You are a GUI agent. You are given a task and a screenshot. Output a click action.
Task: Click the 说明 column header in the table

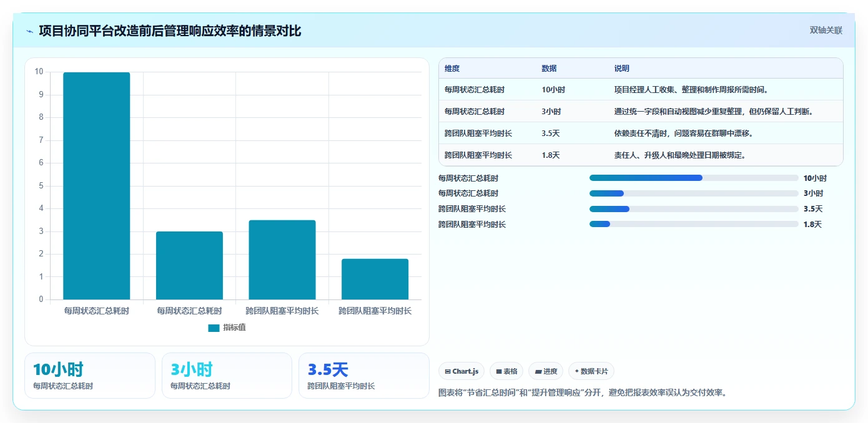pos(622,69)
